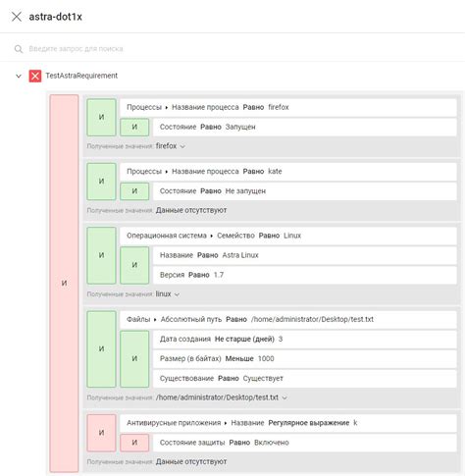Expand received values for firefox
Viewport: 465px width, 476px height.
182,146
